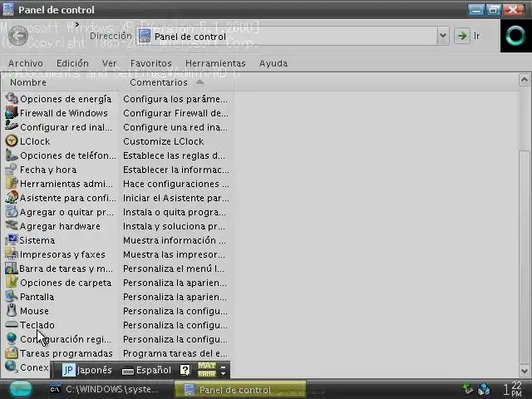
Task: Select the Agregar hardware icon
Action: (12, 226)
